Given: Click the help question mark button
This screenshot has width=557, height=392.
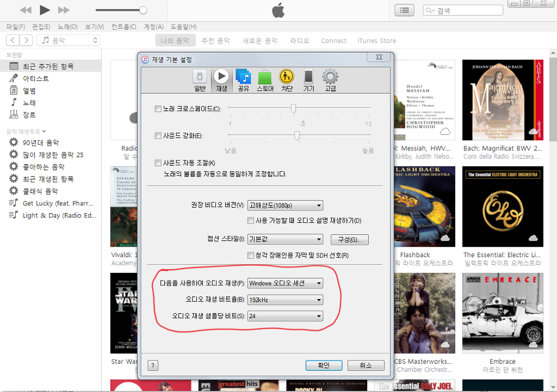Looking at the screenshot, I should [153, 365].
